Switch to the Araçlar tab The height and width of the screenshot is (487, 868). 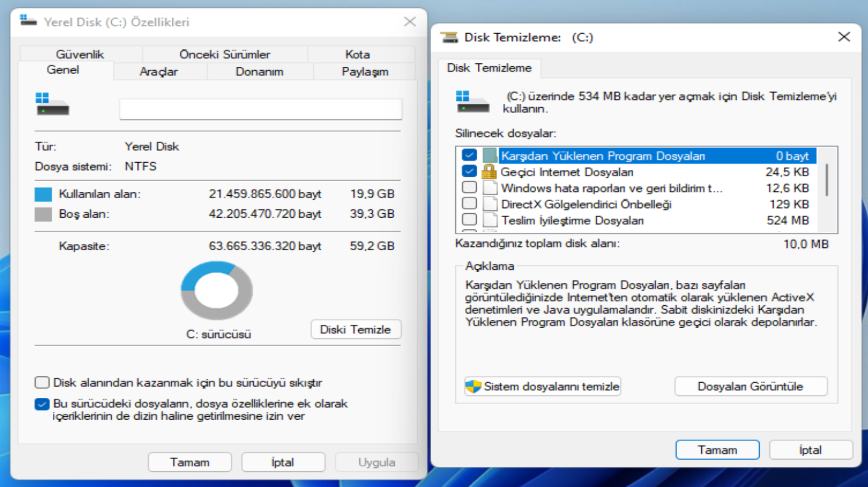[159, 71]
